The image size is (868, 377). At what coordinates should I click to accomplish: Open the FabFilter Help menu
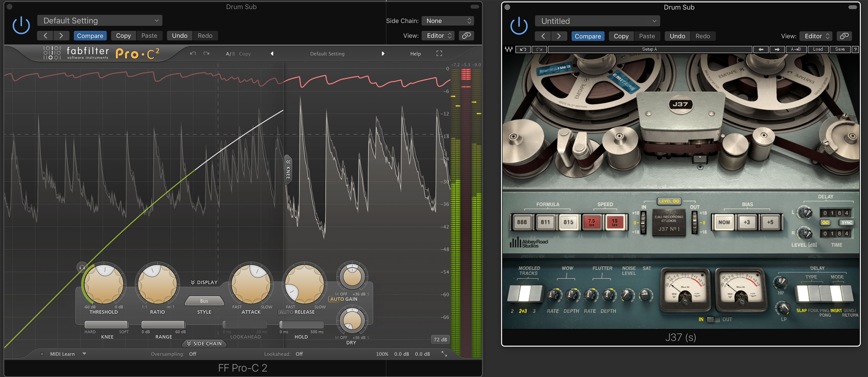click(415, 54)
